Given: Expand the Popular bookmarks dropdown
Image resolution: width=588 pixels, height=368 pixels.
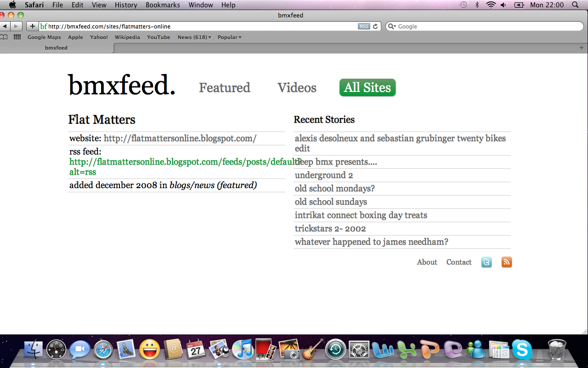Looking at the screenshot, I should click(230, 37).
